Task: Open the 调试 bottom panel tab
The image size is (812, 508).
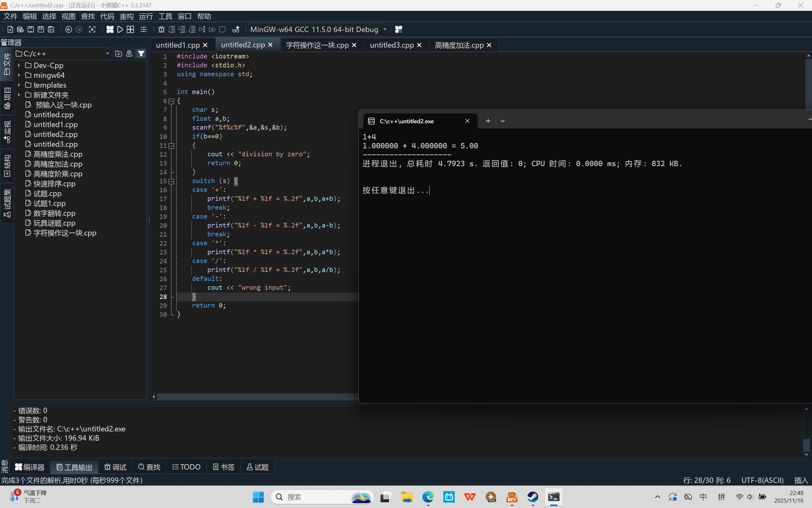Action: (x=115, y=467)
